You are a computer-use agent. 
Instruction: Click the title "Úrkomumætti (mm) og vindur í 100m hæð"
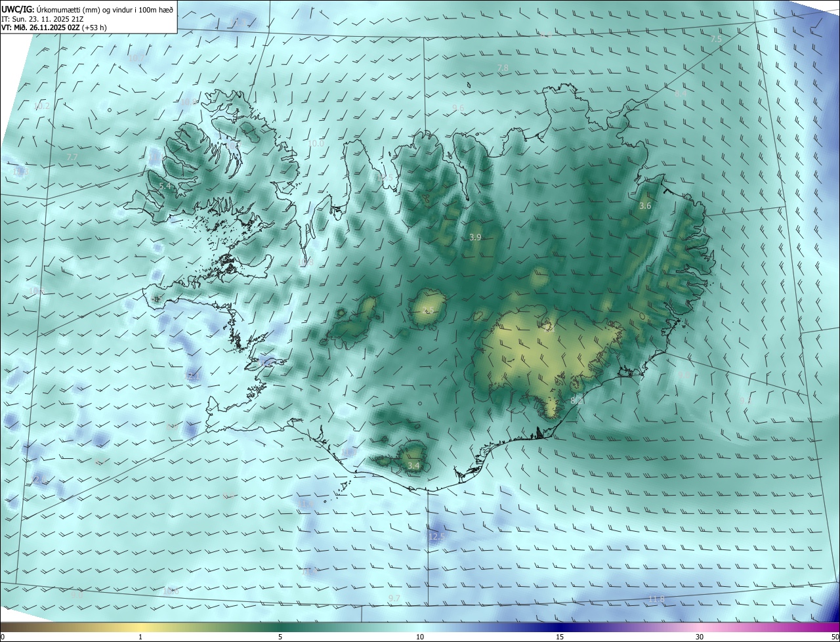tap(104, 9)
